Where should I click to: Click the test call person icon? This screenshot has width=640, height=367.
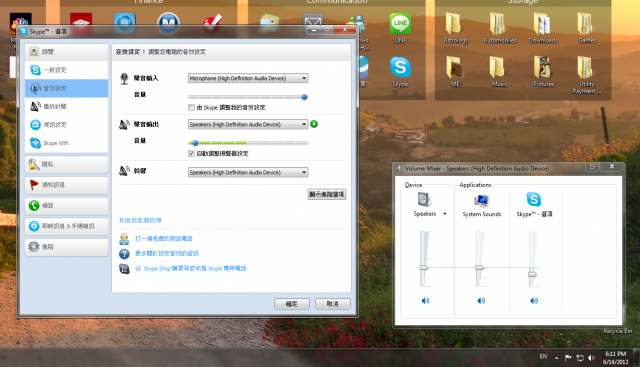pyautogui.click(x=124, y=239)
